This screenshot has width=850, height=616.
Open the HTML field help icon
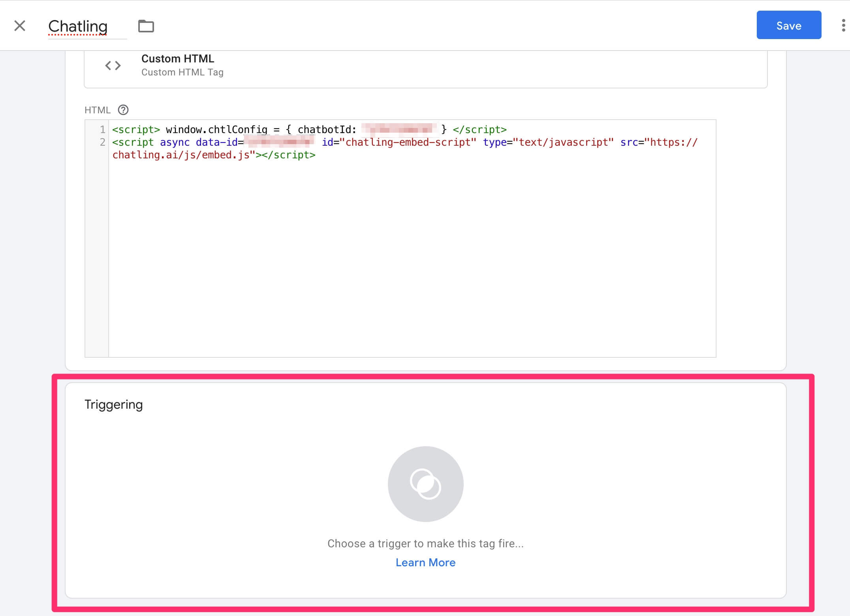(x=123, y=110)
